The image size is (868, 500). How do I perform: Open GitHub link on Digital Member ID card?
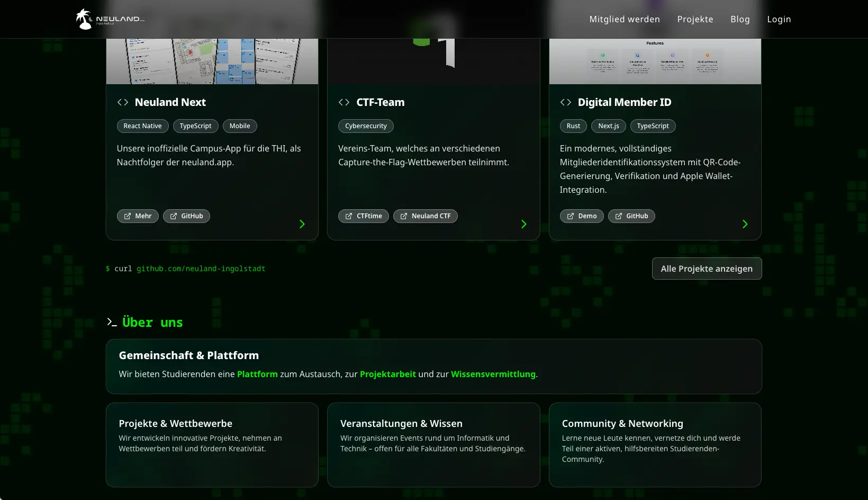[631, 216]
